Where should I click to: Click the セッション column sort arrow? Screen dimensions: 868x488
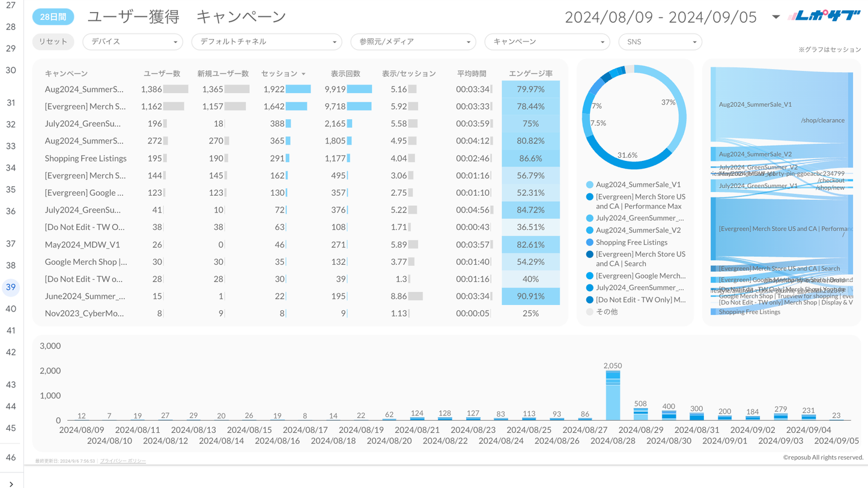pyautogui.click(x=303, y=74)
